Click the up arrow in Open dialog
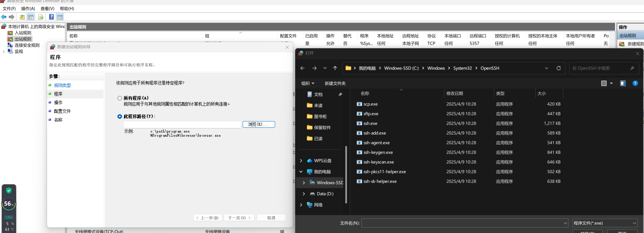The image size is (644, 233). 335,68
